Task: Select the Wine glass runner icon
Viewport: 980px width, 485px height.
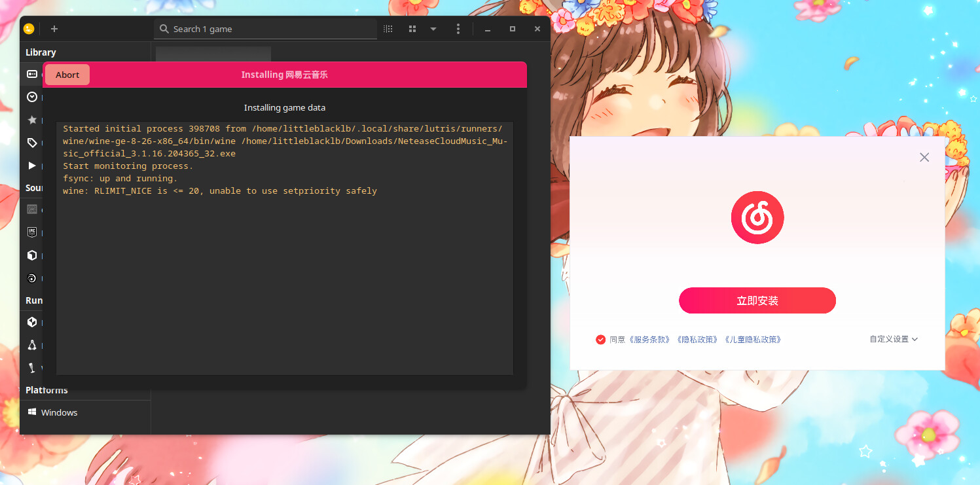Action: click(32, 368)
